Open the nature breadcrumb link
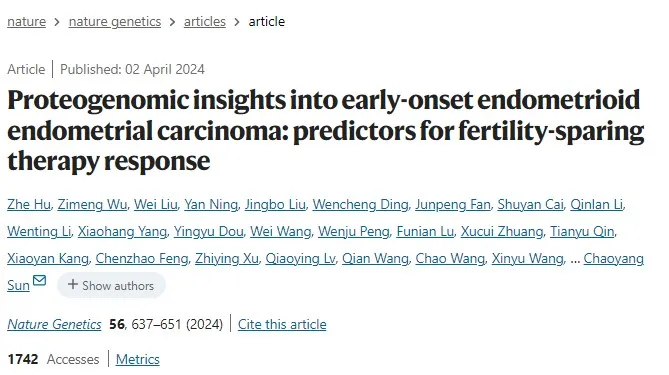Viewport: 669px width, 375px height. 26,21
